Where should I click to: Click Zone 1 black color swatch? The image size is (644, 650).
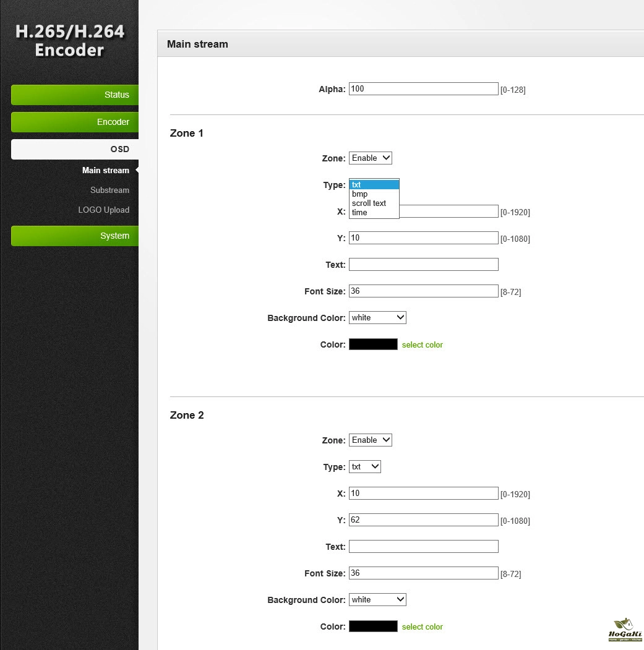coord(373,344)
